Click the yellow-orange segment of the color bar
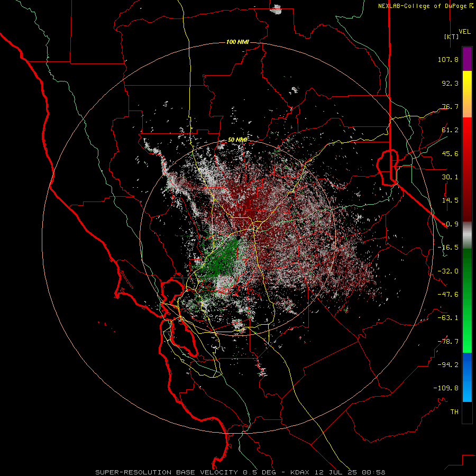Viewport: 476px width, 476px height. pos(467,94)
